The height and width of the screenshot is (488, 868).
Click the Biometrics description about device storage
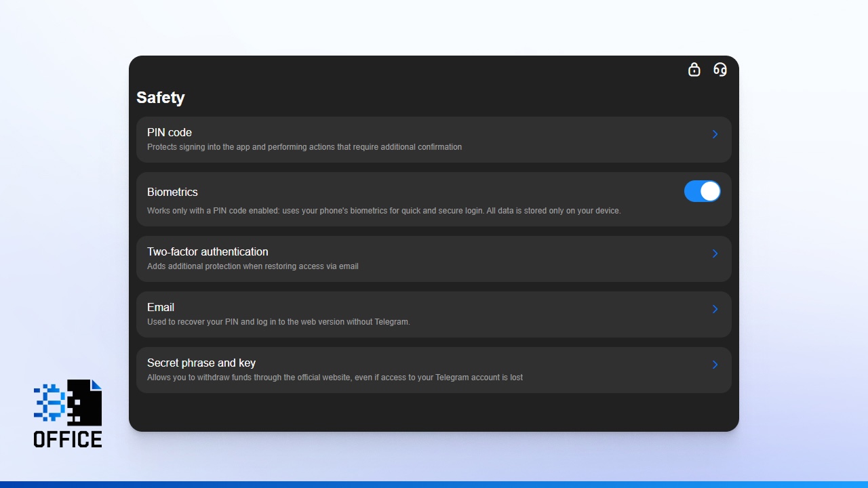click(384, 211)
